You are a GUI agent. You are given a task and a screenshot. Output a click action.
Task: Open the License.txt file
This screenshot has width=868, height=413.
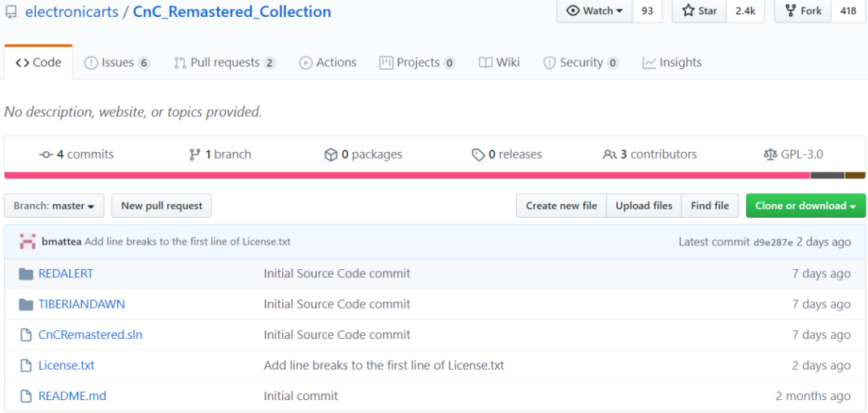(x=67, y=366)
